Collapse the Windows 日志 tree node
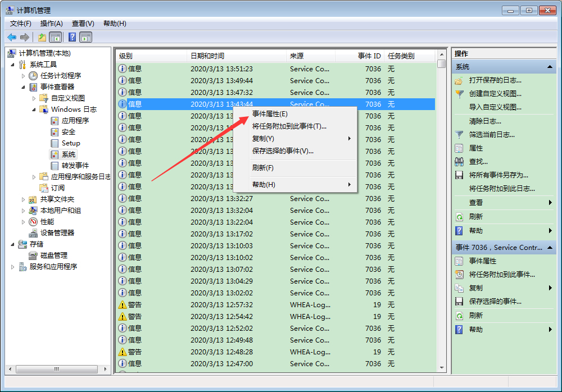Image resolution: width=562 pixels, height=392 pixels. pyautogui.click(x=35, y=109)
